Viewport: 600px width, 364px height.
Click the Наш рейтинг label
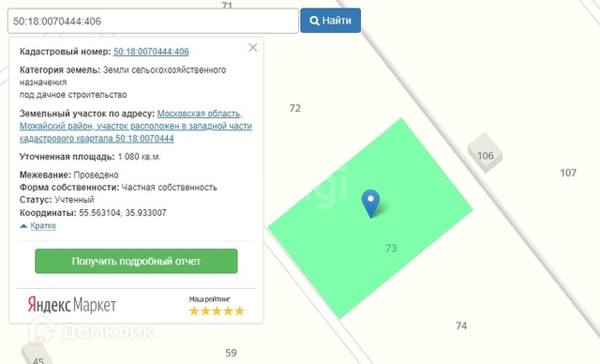coord(209,300)
